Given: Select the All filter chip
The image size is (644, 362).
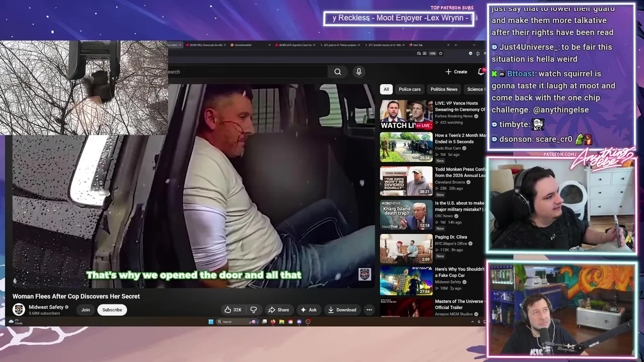Looking at the screenshot, I should [x=386, y=89].
